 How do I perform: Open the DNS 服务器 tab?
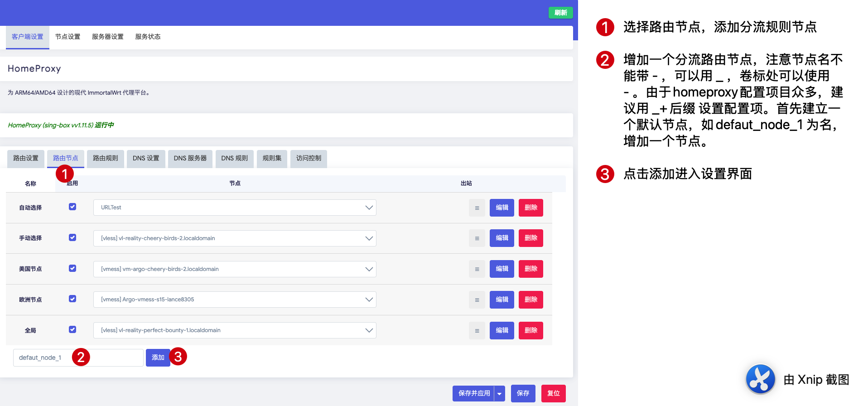pos(190,158)
